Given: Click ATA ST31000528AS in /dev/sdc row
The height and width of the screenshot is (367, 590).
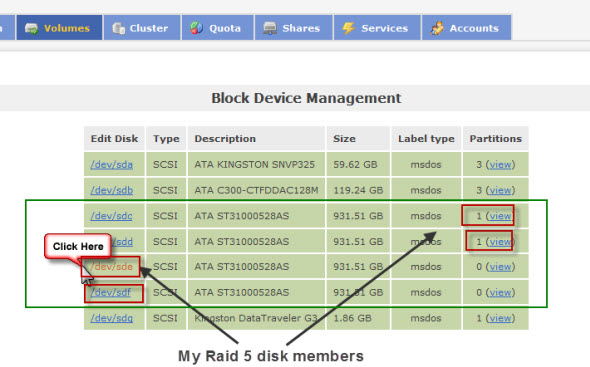Looking at the screenshot, I should pos(242,216).
